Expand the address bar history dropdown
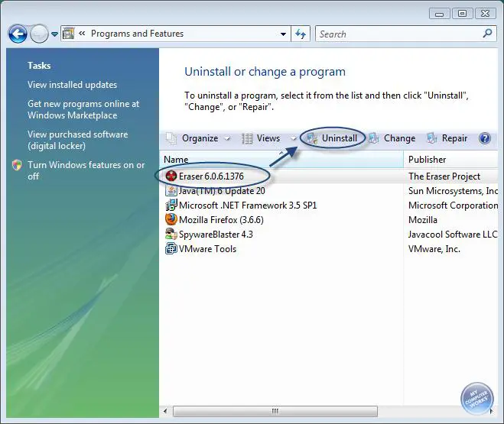 (x=283, y=34)
